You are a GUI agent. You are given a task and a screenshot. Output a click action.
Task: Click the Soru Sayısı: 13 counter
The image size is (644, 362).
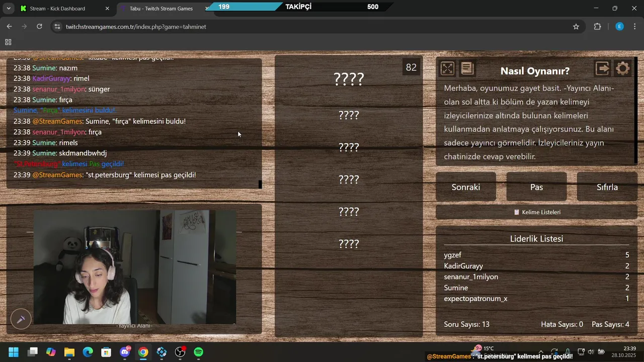click(467, 324)
